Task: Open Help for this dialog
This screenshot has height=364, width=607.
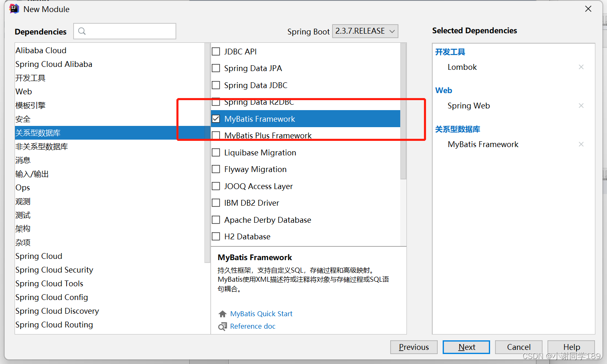Action: pyautogui.click(x=571, y=347)
